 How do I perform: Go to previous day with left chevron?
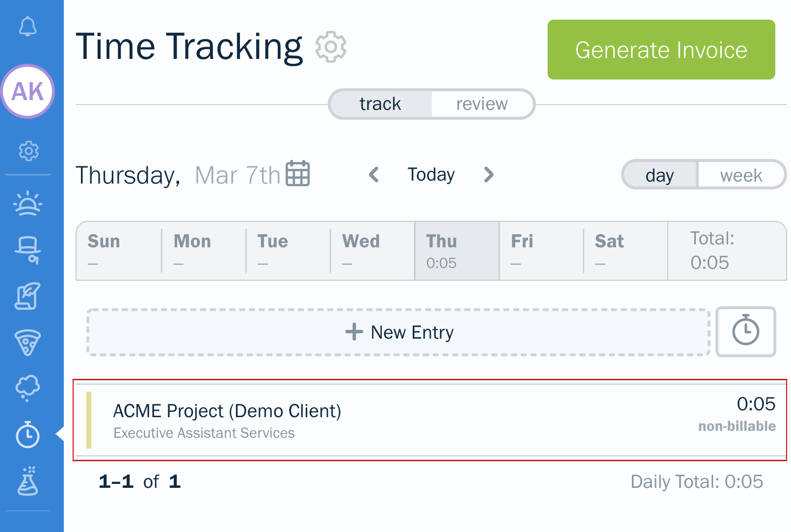pyautogui.click(x=374, y=175)
